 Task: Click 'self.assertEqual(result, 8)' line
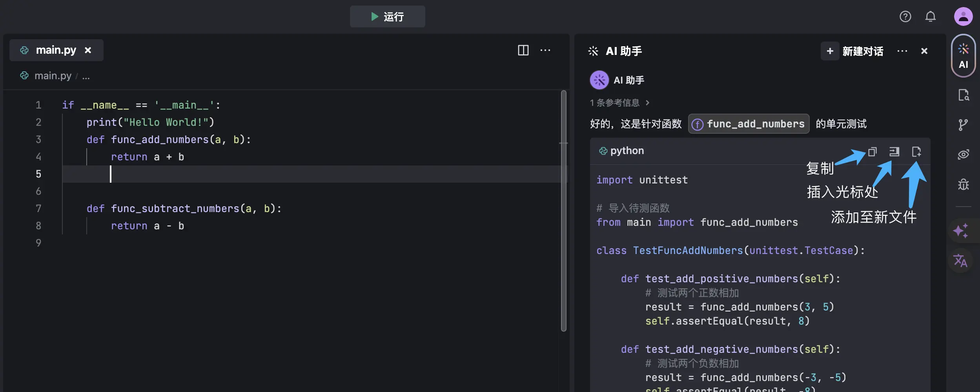(727, 321)
